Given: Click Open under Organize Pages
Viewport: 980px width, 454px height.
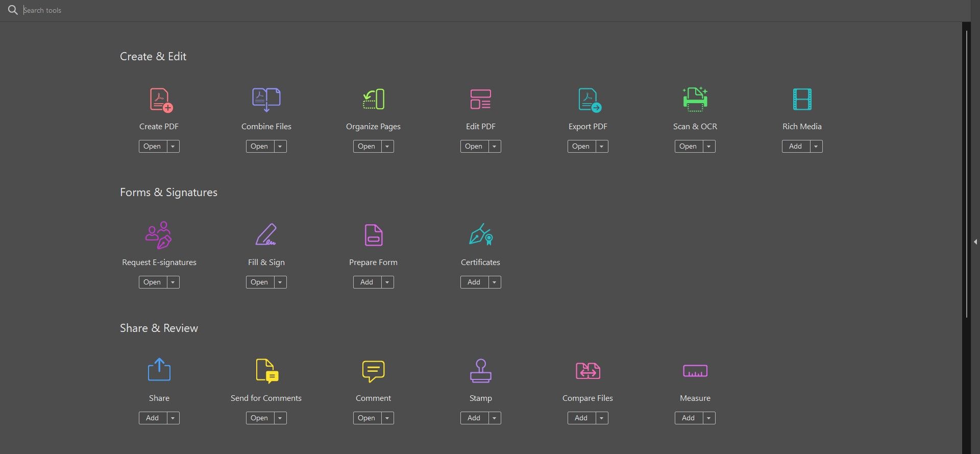Looking at the screenshot, I should point(367,147).
